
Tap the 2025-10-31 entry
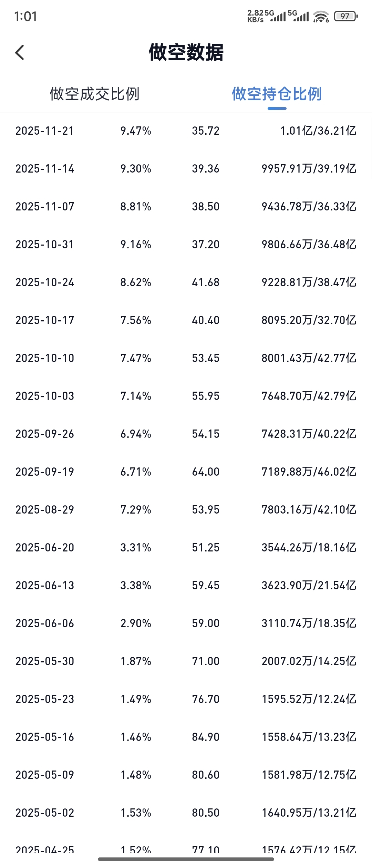[186, 245]
